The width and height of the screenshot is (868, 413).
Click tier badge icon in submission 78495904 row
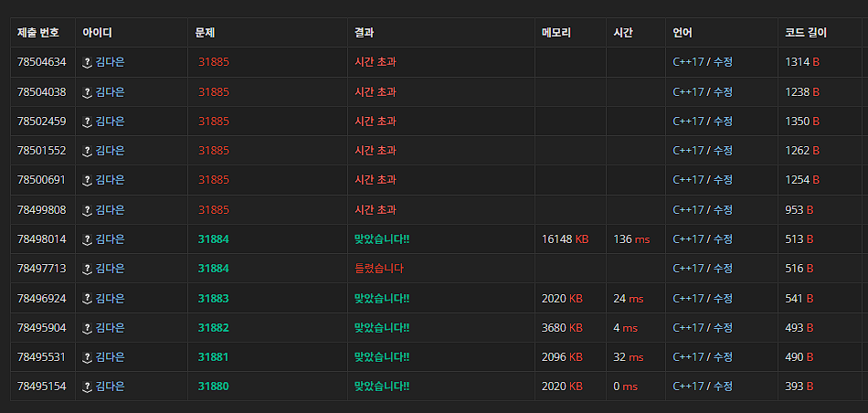click(x=87, y=328)
